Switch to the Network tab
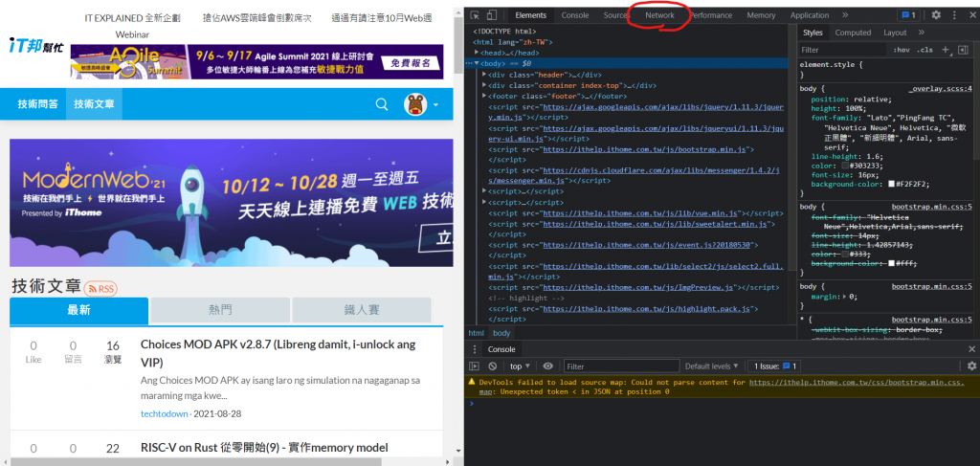 click(659, 15)
